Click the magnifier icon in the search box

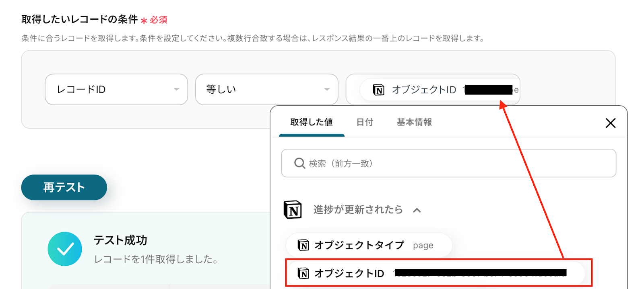coord(299,163)
